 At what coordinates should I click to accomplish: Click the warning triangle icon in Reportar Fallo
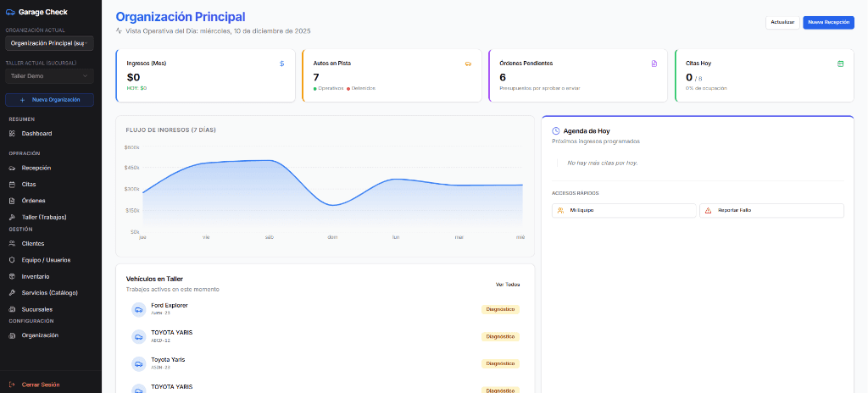click(708, 210)
